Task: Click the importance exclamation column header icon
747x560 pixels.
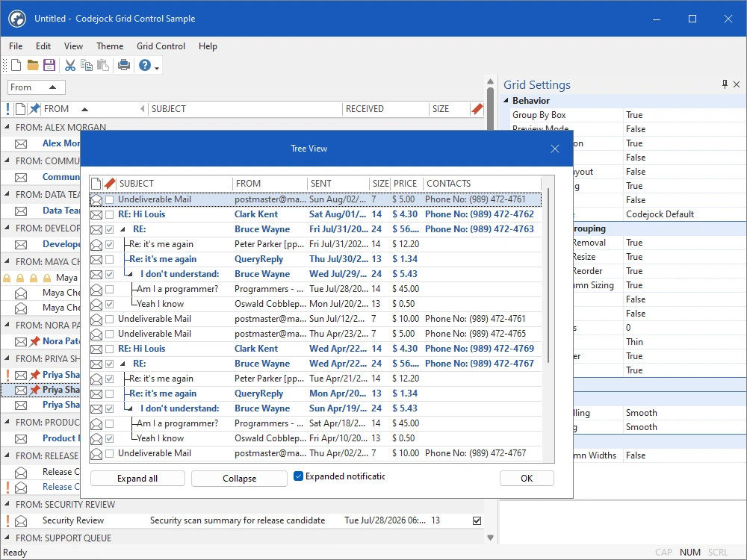Action: pyautogui.click(x=7, y=109)
